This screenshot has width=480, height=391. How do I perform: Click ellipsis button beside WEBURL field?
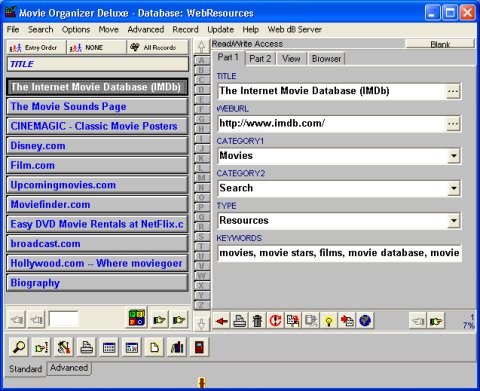453,124
